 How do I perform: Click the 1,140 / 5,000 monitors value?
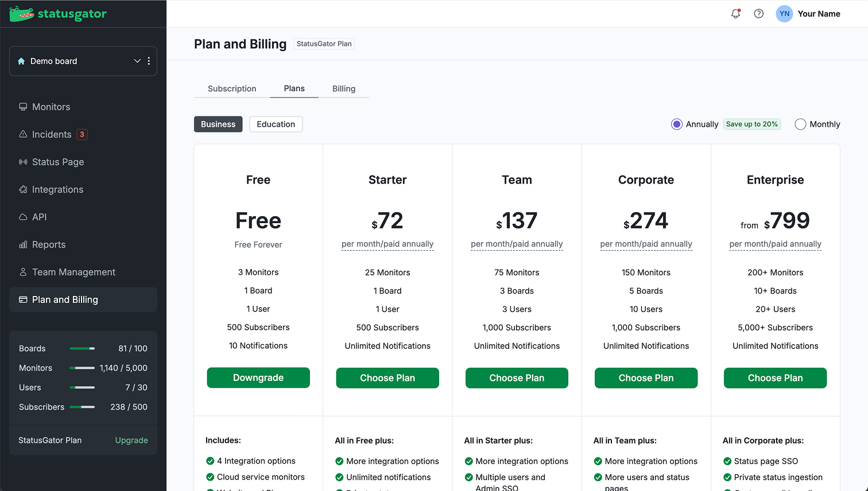pyautogui.click(x=123, y=368)
